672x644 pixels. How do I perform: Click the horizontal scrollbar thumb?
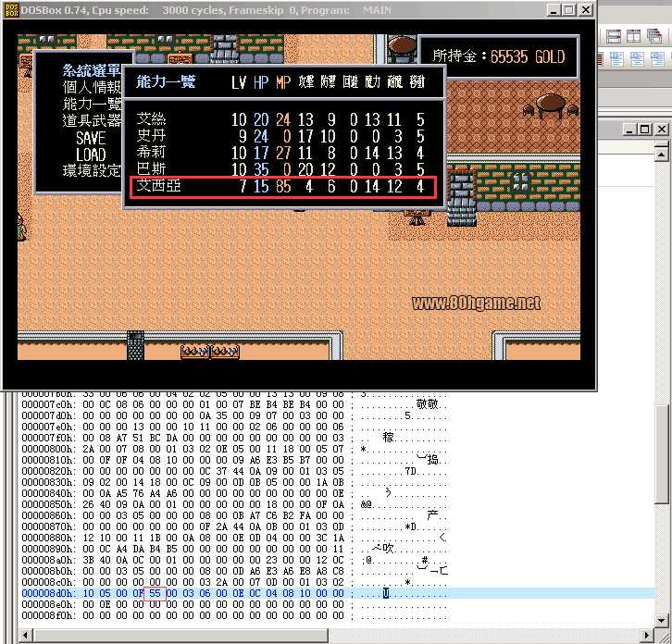(180, 636)
